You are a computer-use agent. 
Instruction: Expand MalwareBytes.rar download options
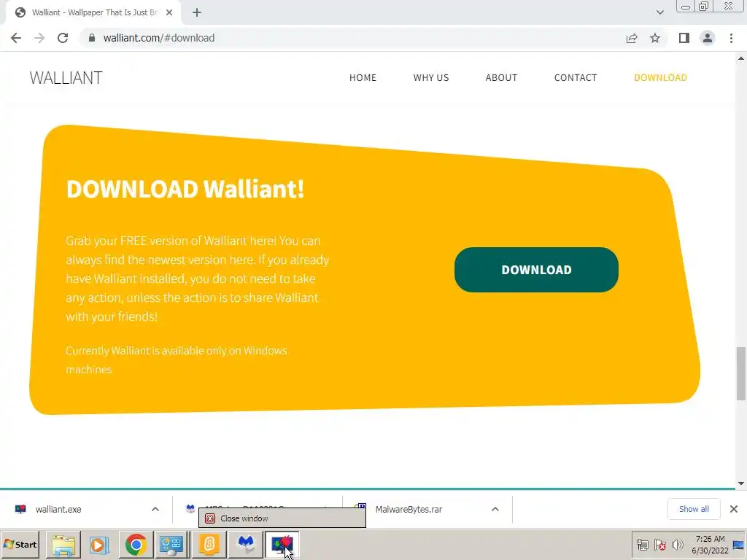coord(495,509)
